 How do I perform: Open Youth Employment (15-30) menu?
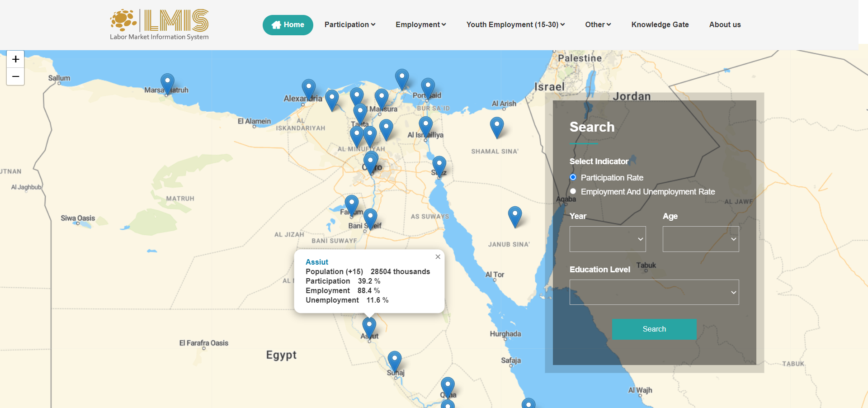pyautogui.click(x=515, y=24)
